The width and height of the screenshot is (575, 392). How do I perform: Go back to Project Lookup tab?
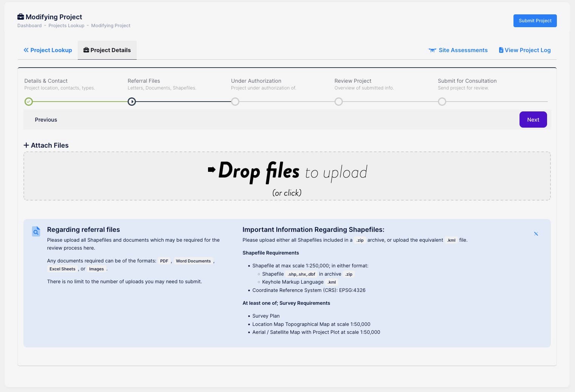pos(48,50)
